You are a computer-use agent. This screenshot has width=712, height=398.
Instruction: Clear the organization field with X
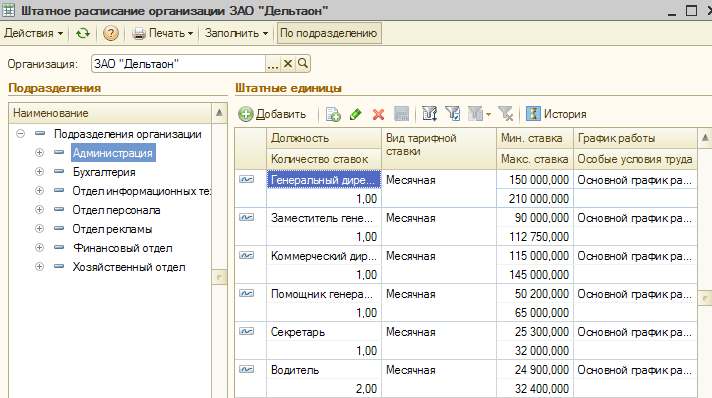click(x=288, y=64)
